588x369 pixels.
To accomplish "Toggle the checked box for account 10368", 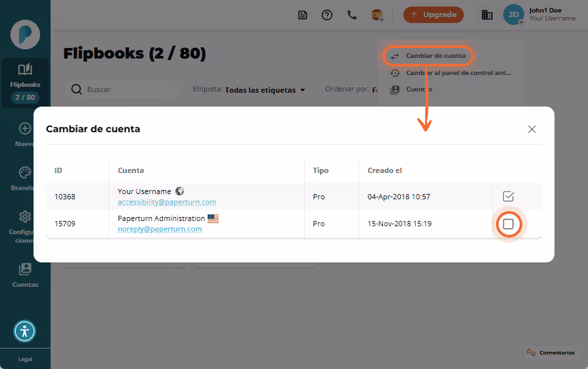I will pos(508,196).
